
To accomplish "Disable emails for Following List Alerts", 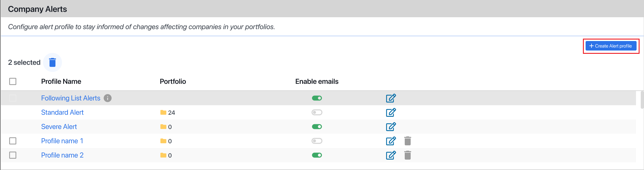I will (317, 98).
